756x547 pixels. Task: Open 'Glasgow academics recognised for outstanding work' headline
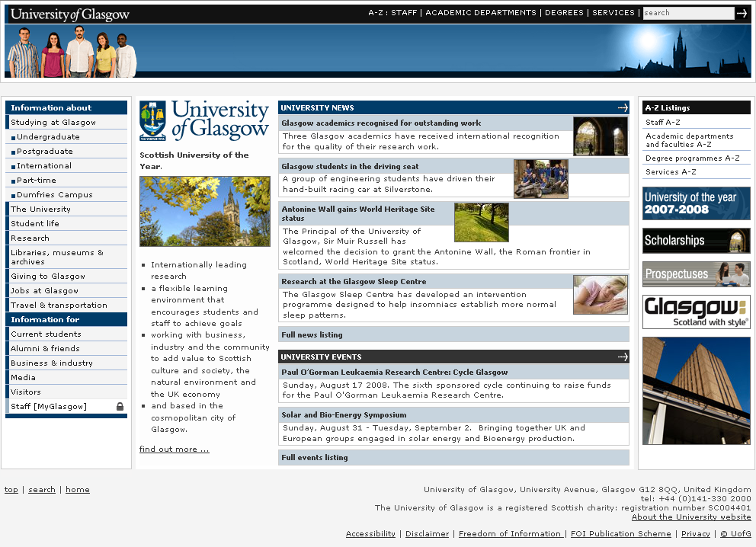tap(381, 123)
